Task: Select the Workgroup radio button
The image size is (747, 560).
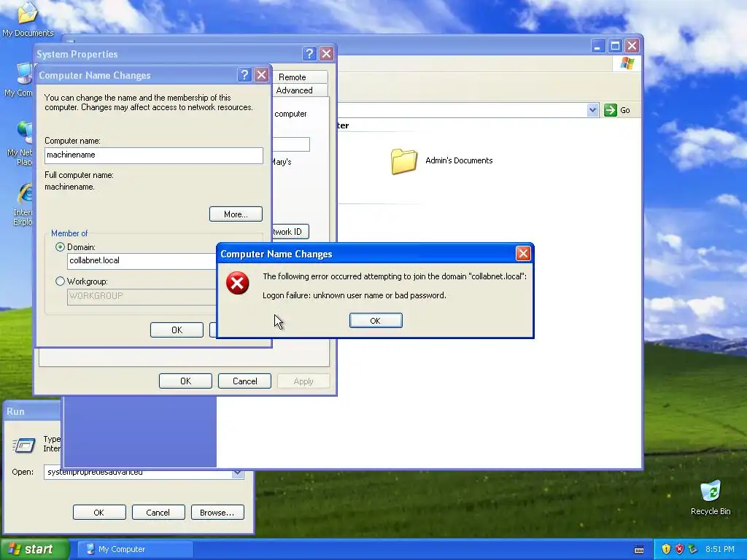Action: [60, 281]
